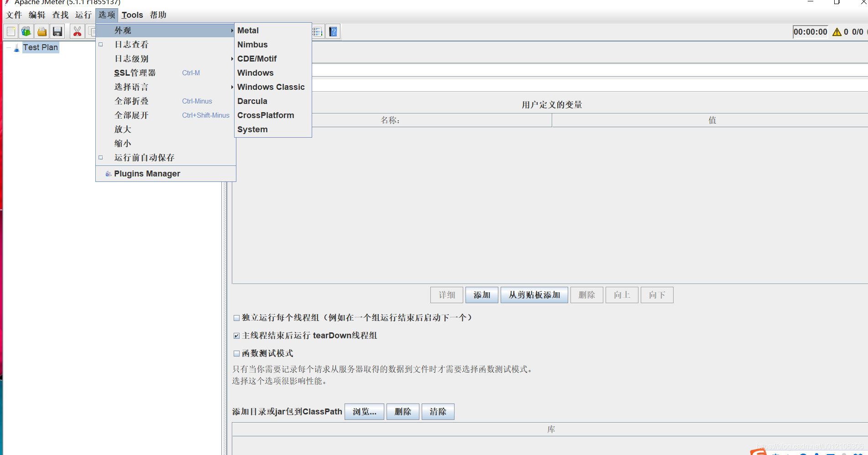Open the 查找 menu
The width and height of the screenshot is (868, 455).
coord(60,15)
